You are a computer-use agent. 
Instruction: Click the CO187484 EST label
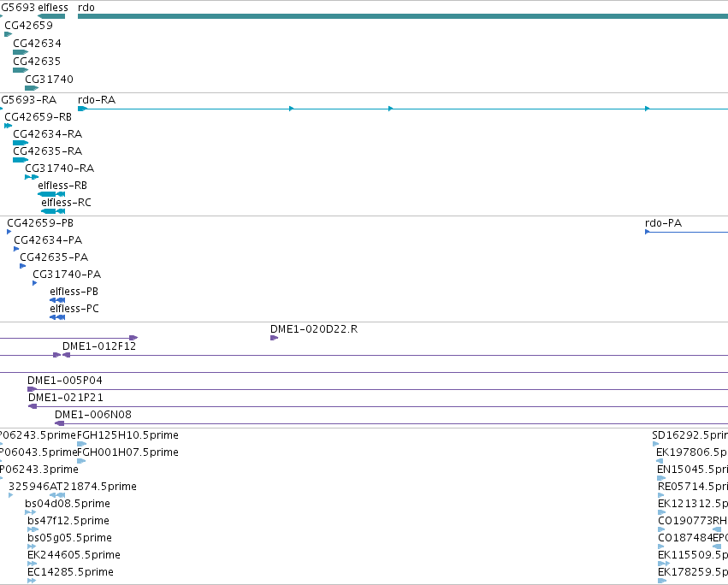pyautogui.click(x=685, y=538)
